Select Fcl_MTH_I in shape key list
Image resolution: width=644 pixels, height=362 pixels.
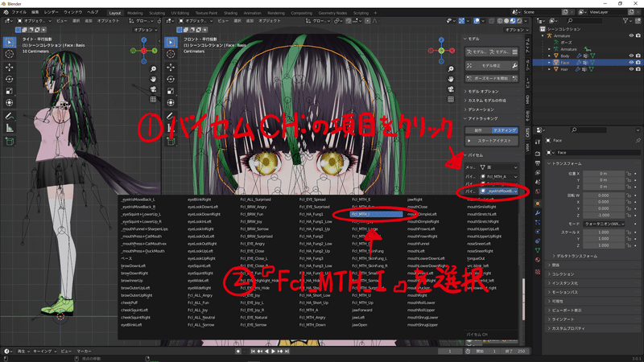(376, 214)
